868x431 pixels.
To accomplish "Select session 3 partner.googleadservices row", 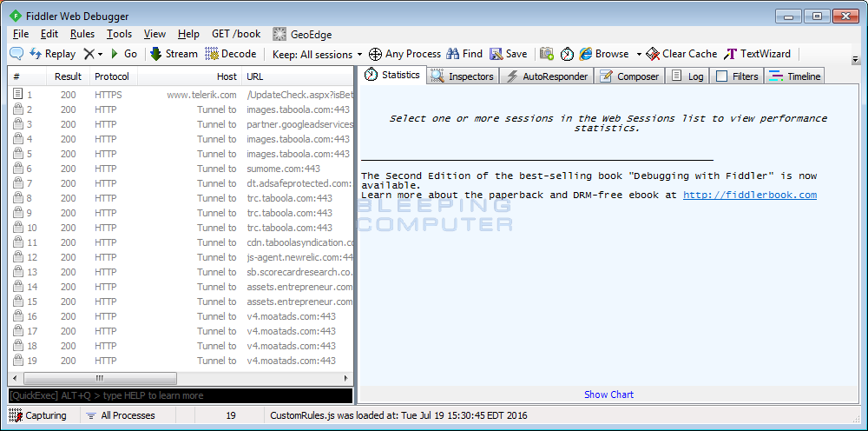I will pyautogui.click(x=181, y=124).
